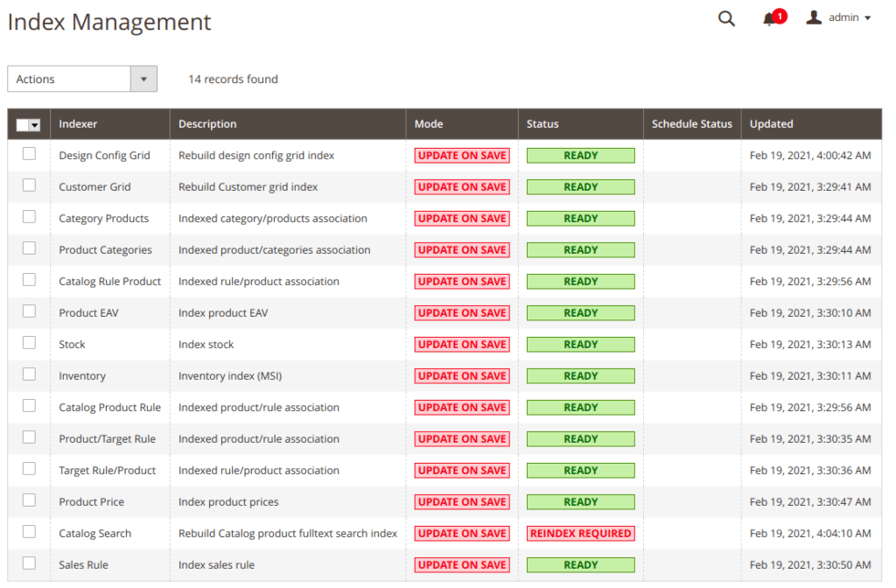Viewport: 896px width, 588px height.
Task: Click the REINDEX REQUIRED status badge
Action: [x=580, y=533]
